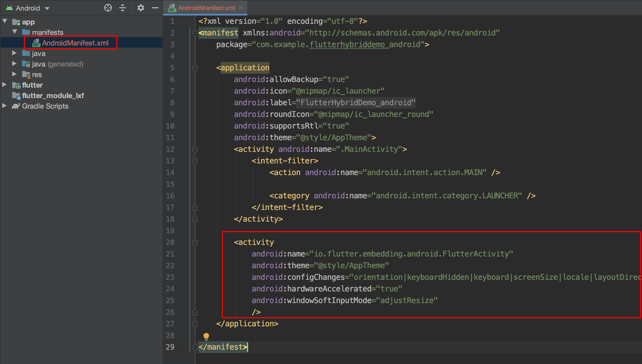
Task: Expand the java folder arrow
Action: point(14,53)
